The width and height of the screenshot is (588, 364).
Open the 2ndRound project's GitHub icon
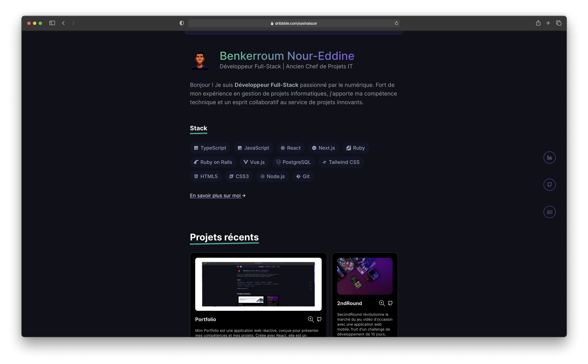click(390, 303)
